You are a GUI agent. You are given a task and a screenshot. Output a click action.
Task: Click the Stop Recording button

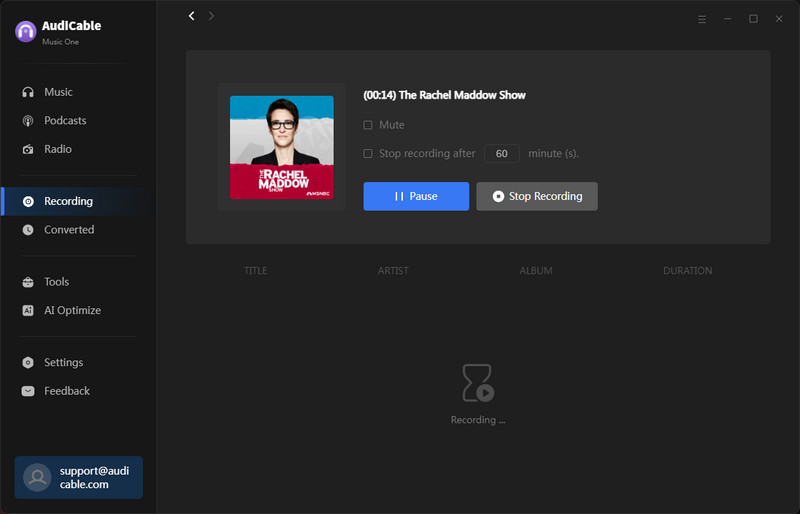coord(537,196)
